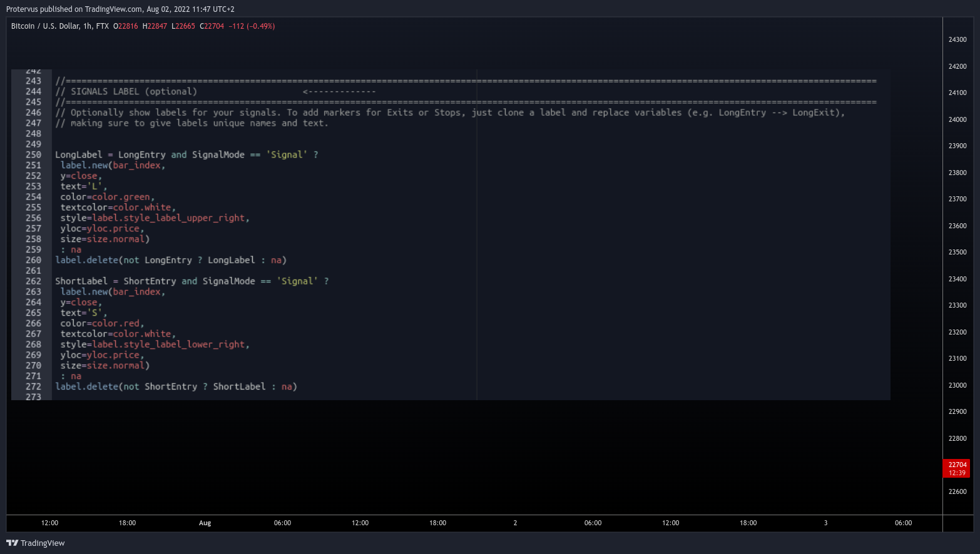Click price axis value 24300

click(957, 39)
